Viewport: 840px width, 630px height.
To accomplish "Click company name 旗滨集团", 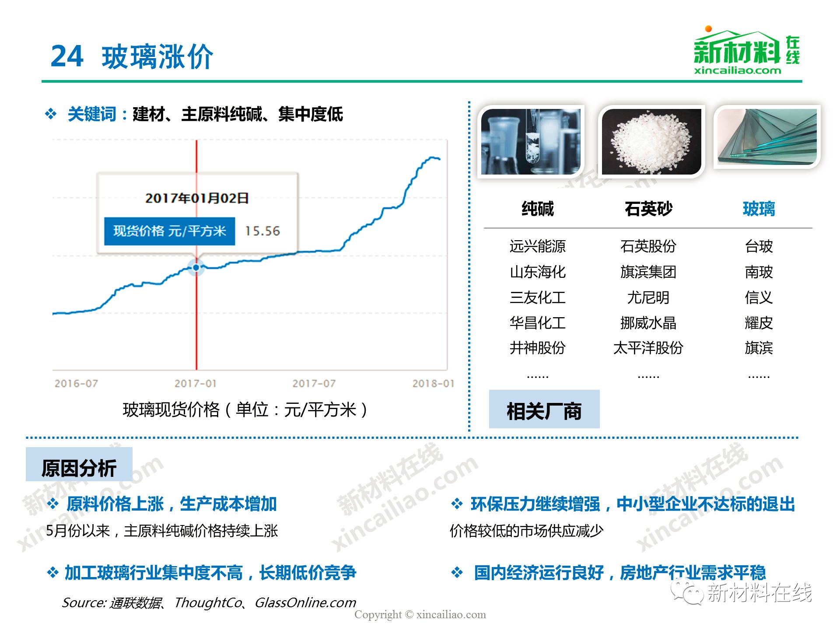I will coord(648,272).
